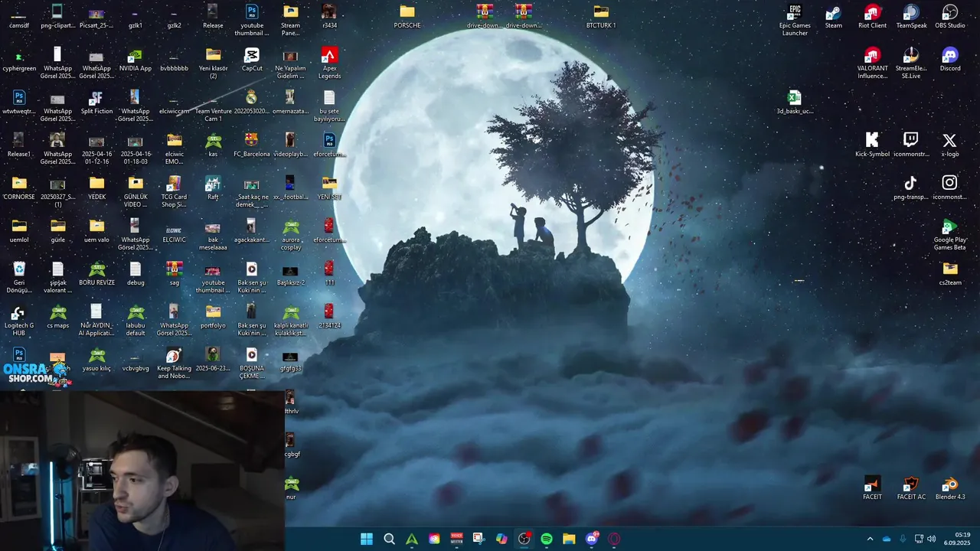Image resolution: width=980 pixels, height=551 pixels.
Task: Open the network tray icon
Action: 919,539
